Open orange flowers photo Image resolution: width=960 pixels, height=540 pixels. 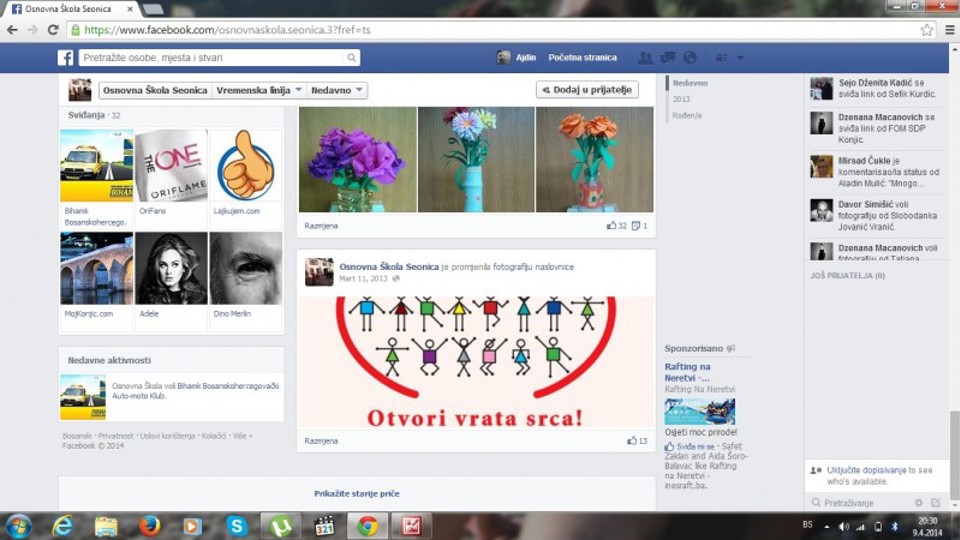[594, 160]
